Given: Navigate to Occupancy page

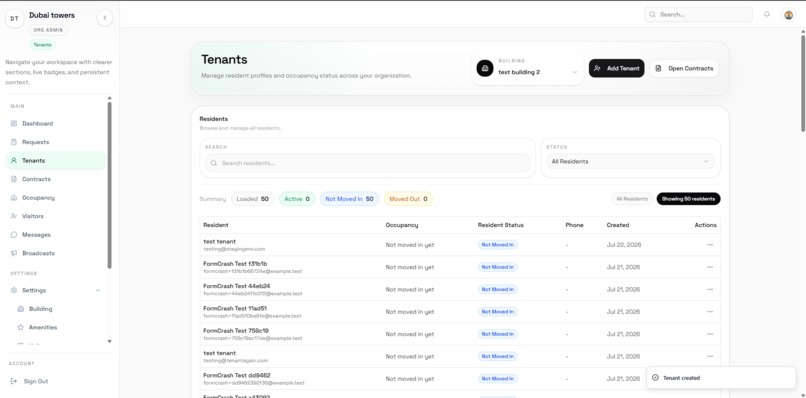Looking at the screenshot, I should click(x=56, y=197).
